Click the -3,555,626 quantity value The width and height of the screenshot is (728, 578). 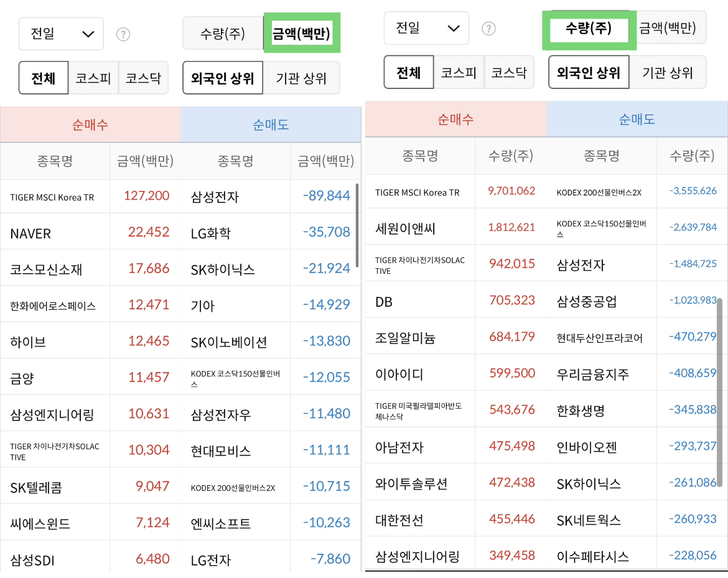(x=693, y=191)
